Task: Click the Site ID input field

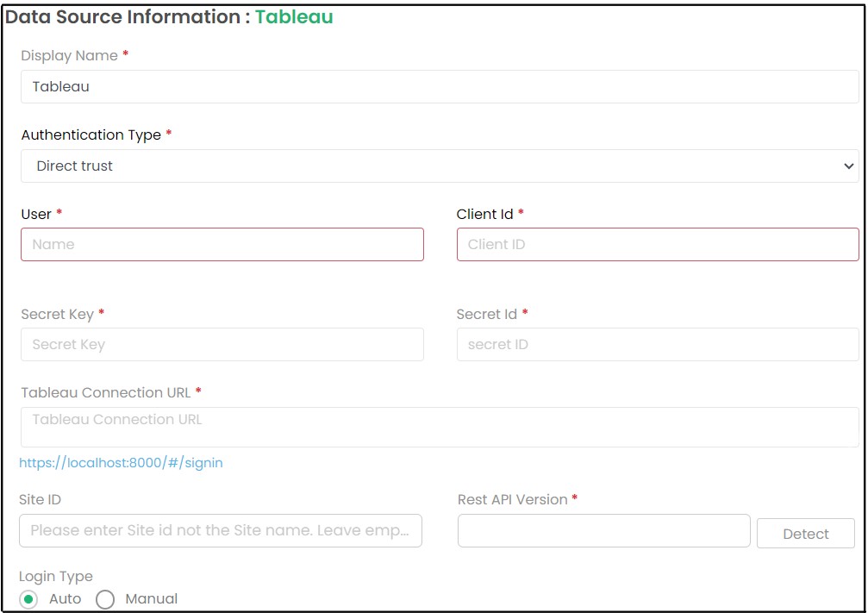Action: point(221,531)
